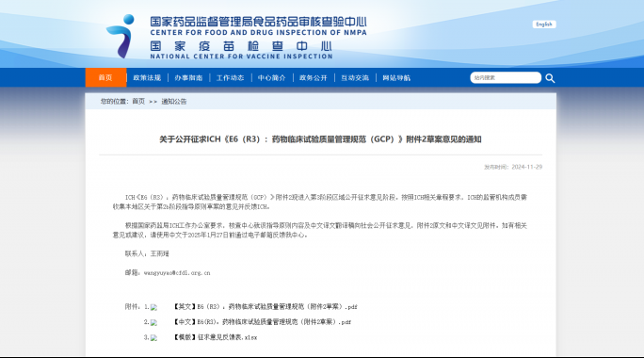Image resolution: width=644 pixels, height=358 pixels.
Task: Open the 办事指南 menu item
Action: 188,78
